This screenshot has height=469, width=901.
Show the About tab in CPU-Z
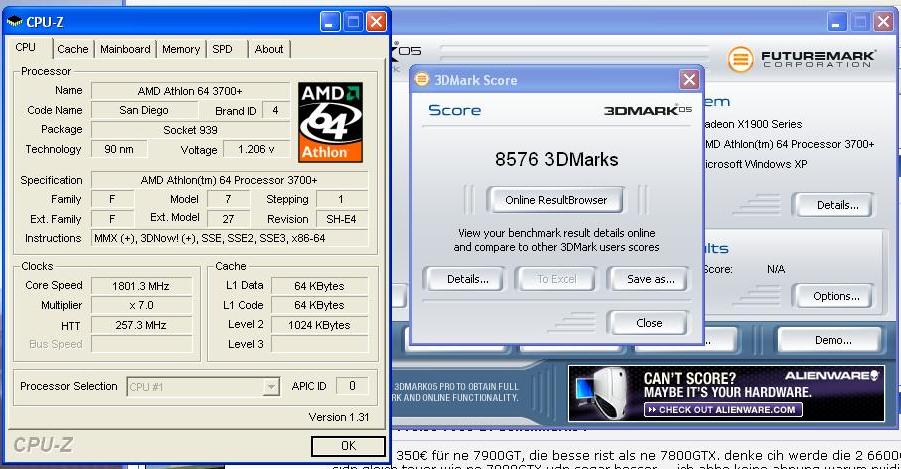(269, 49)
